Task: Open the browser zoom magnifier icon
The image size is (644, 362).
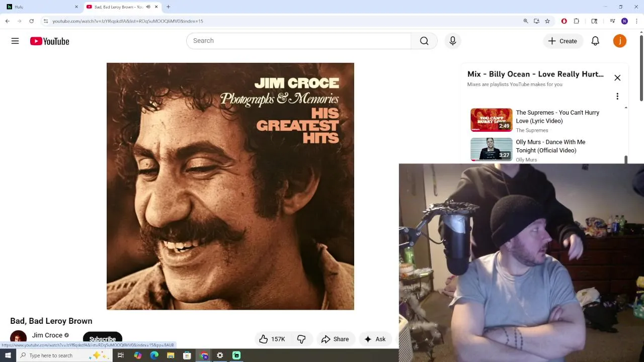Action: tap(526, 21)
